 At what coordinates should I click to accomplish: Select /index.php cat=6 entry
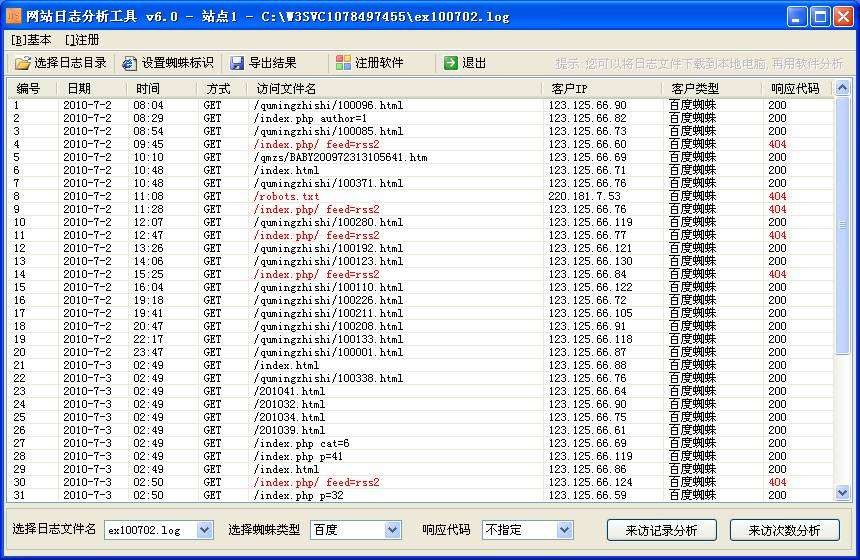pyautogui.click(x=301, y=444)
